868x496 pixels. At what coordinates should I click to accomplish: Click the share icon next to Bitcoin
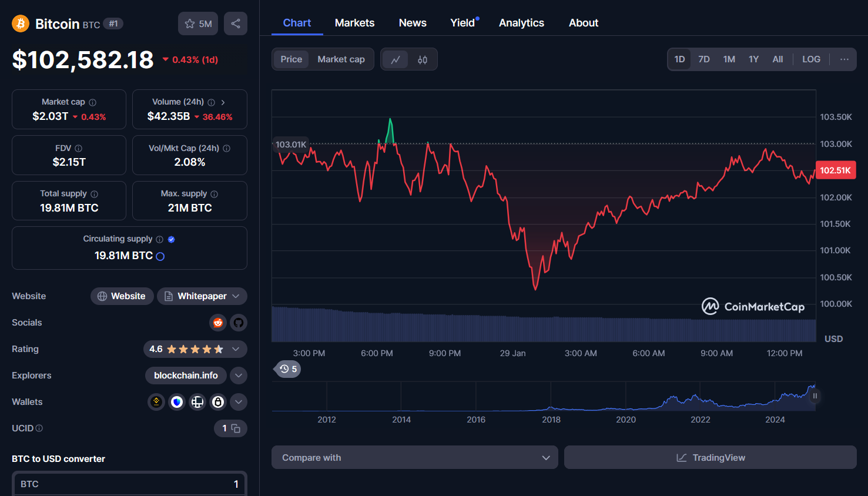236,24
